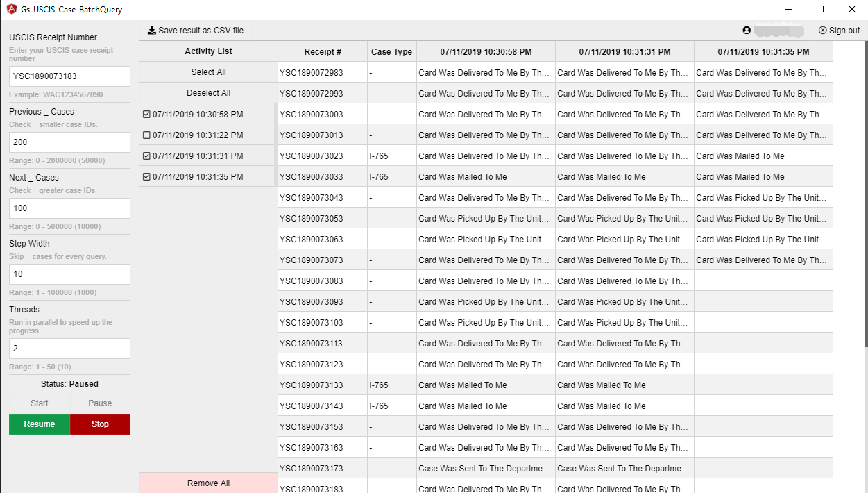Sign out of the application
868x493 pixels.
[839, 31]
